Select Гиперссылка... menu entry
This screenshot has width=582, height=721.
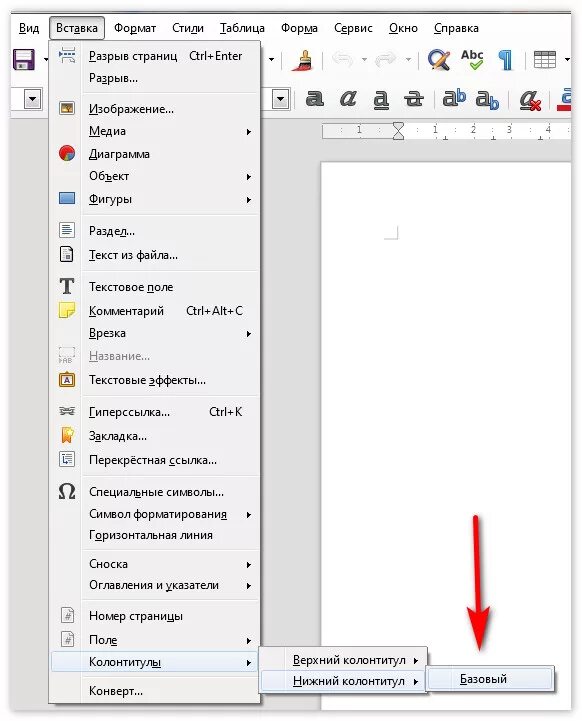[155, 412]
